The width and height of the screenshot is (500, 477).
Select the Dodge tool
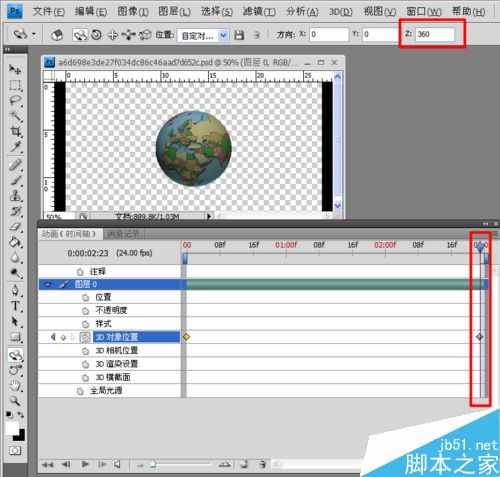click(15, 273)
